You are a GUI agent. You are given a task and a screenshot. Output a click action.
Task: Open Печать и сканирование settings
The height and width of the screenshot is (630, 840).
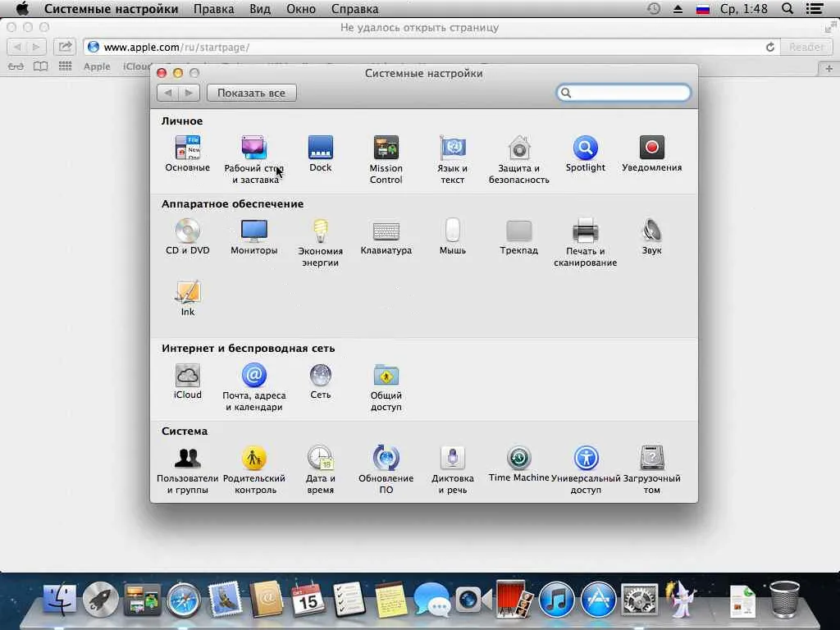coord(586,243)
